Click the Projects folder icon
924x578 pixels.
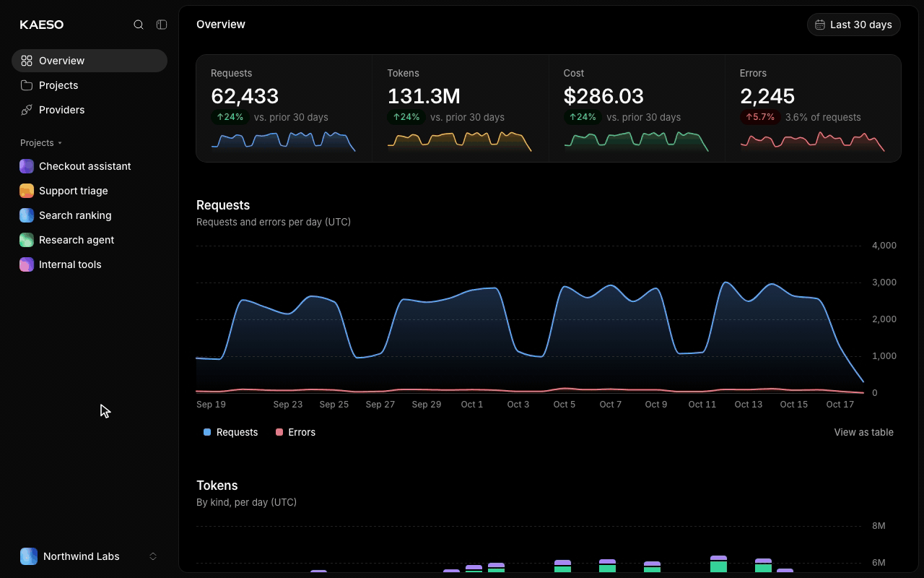(27, 85)
